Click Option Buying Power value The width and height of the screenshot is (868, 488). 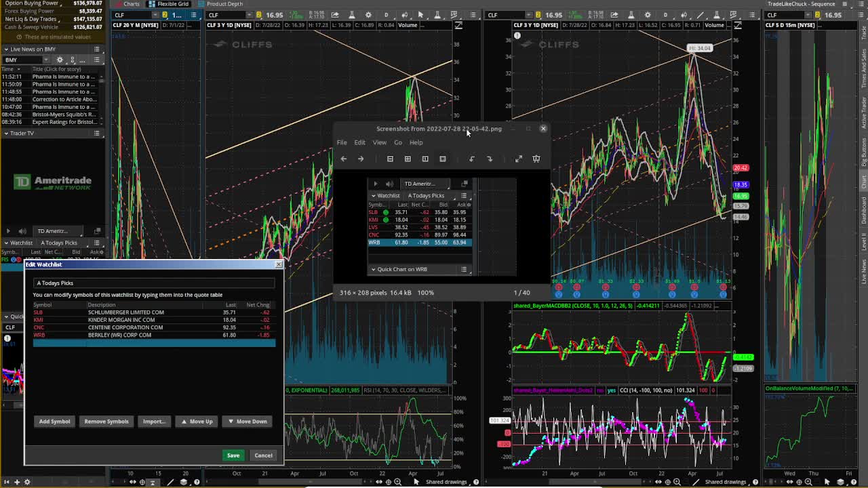tap(87, 3)
